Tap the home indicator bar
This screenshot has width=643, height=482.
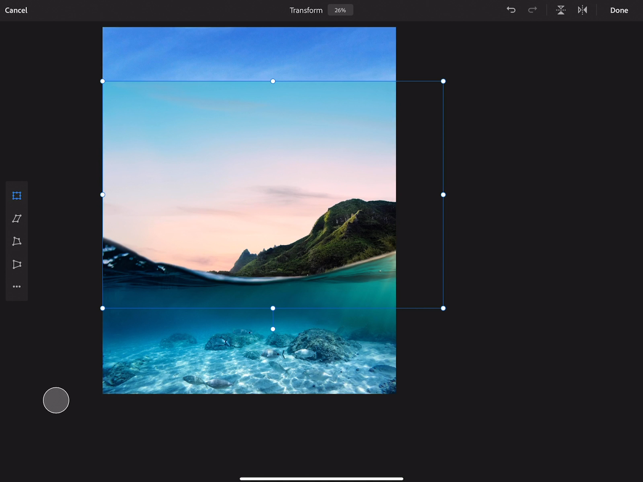pos(322,478)
